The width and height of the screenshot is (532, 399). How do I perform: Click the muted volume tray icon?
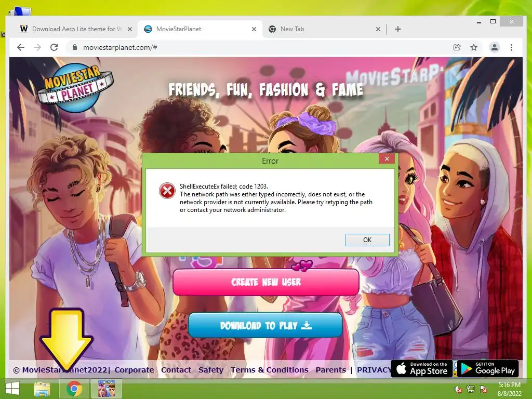tap(458, 389)
